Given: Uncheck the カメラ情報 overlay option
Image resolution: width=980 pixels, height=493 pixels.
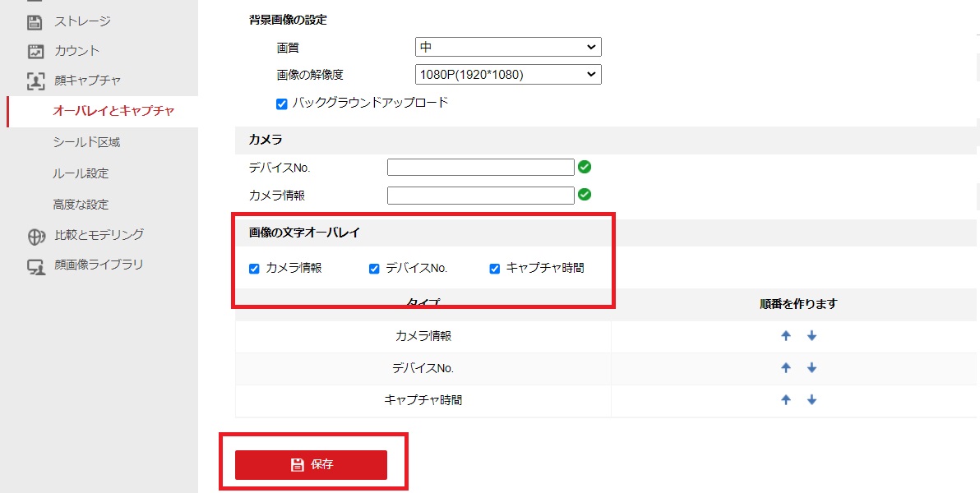Looking at the screenshot, I should pyautogui.click(x=254, y=268).
